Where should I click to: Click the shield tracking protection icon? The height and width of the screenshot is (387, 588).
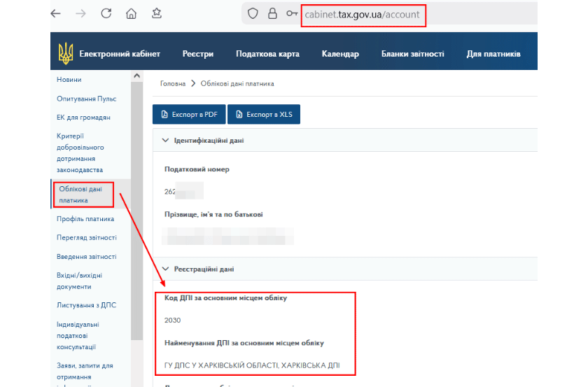253,14
